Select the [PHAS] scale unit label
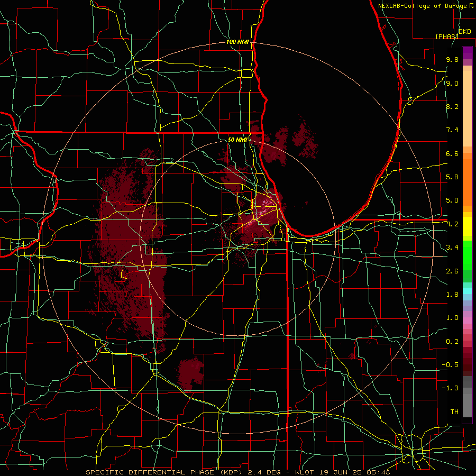 coord(447,36)
